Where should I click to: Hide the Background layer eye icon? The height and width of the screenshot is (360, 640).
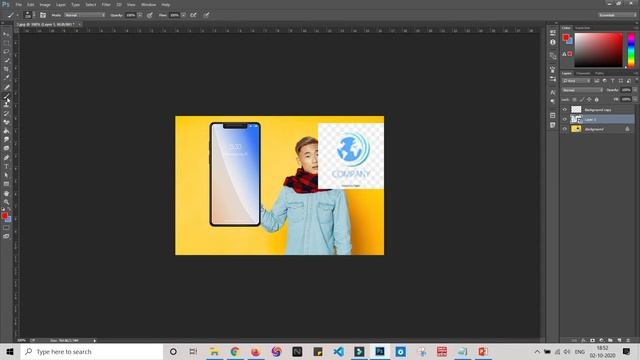point(565,129)
